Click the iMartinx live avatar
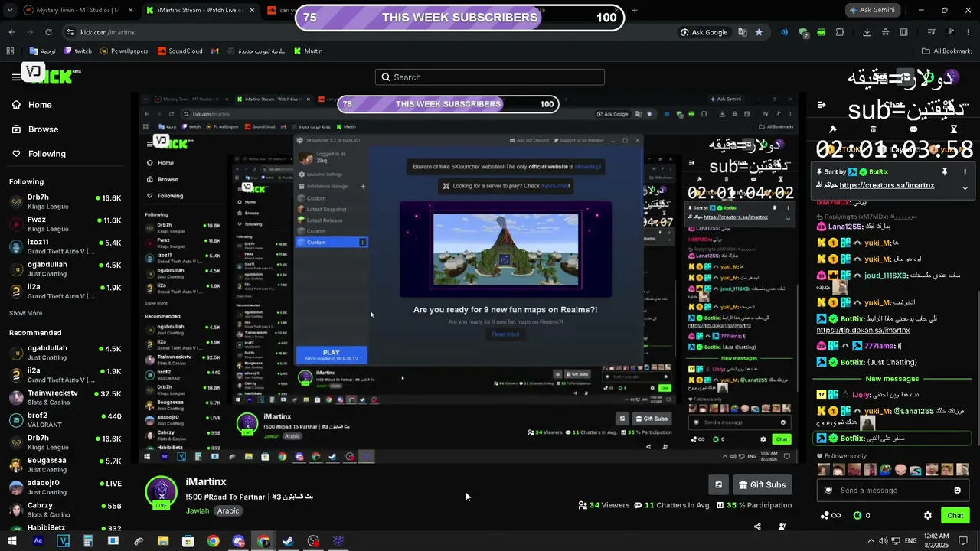 point(161,494)
